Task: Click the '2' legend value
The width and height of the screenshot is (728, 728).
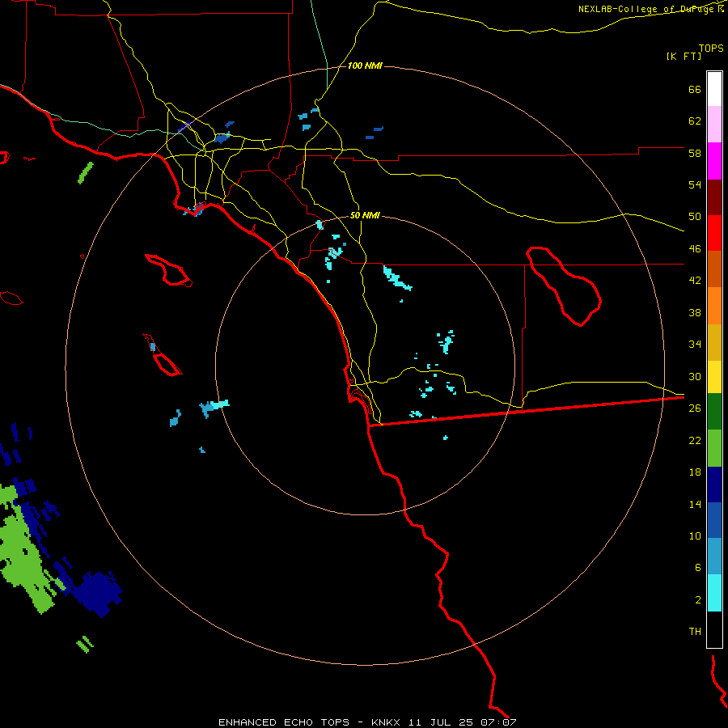Action: tap(697, 600)
